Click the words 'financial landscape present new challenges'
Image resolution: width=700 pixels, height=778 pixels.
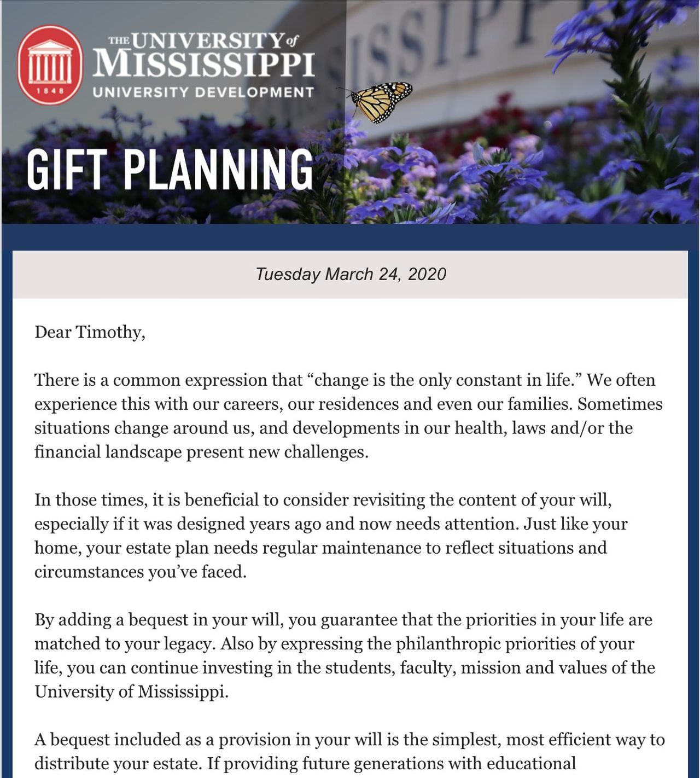click(x=201, y=452)
